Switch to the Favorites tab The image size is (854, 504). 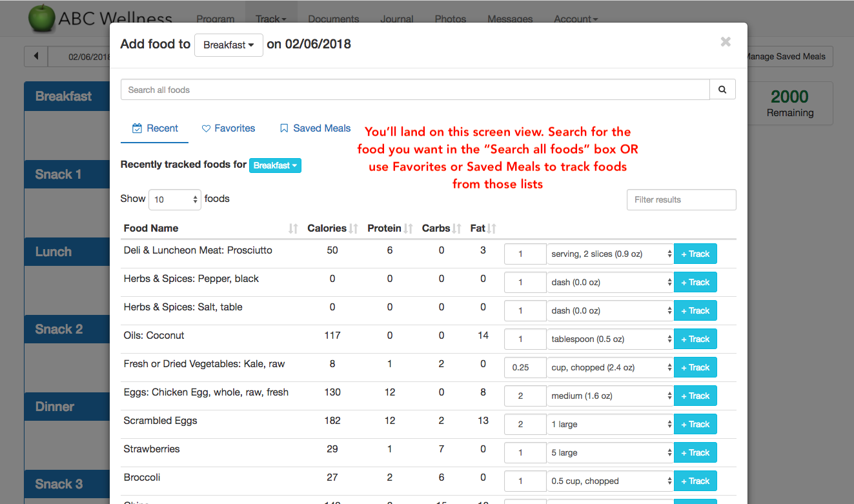[x=229, y=128]
